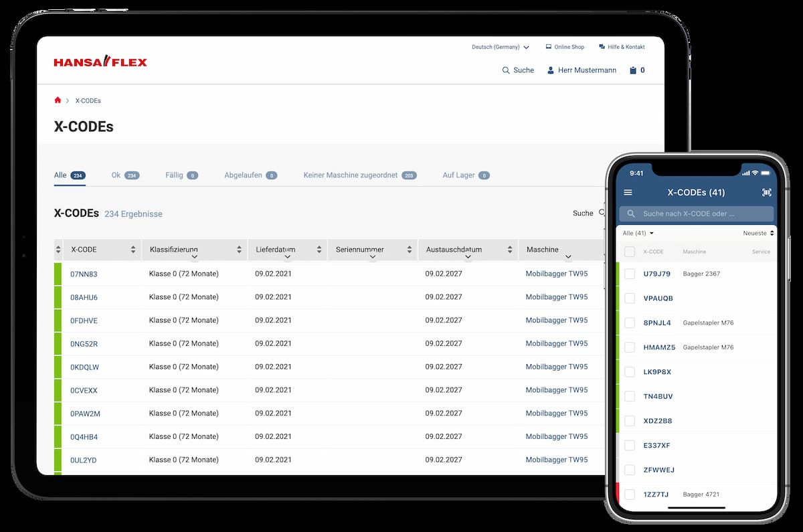Toggle the select-all checkbox on phone

pyautogui.click(x=630, y=252)
